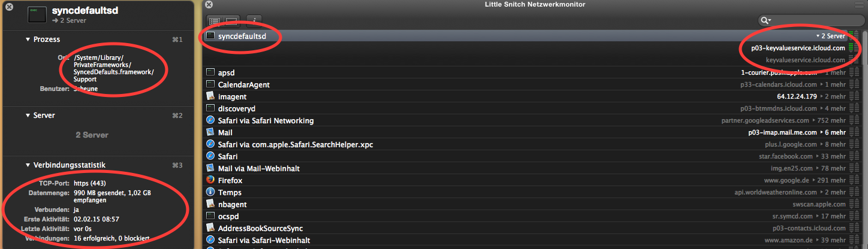The image size is (868, 249).
Task: Click the traffic meter on the apsd row
Action: pyautogui.click(x=853, y=72)
